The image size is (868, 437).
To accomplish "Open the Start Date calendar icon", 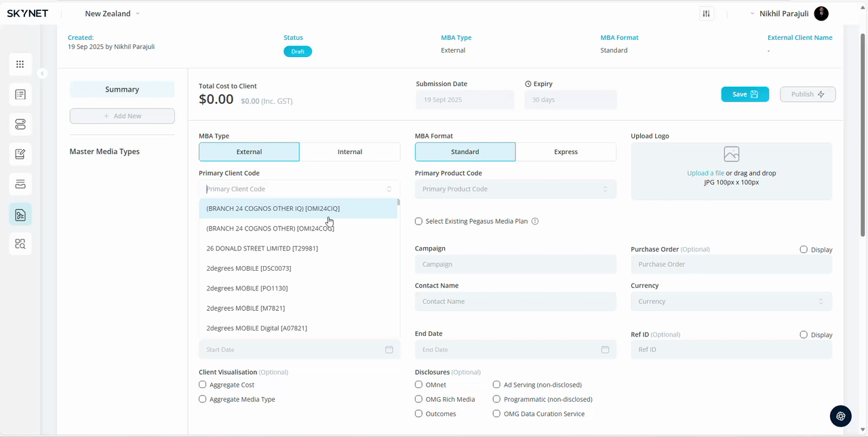I will pyautogui.click(x=389, y=349).
